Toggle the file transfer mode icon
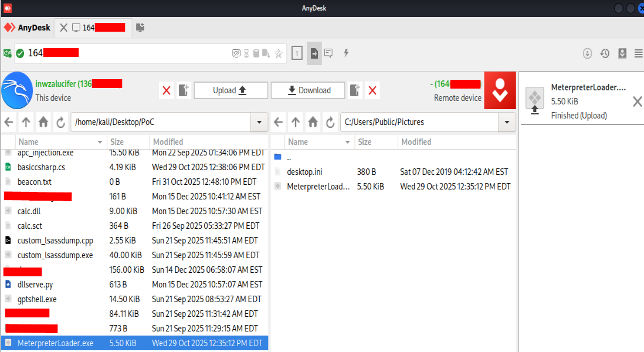644x352 pixels. pyautogui.click(x=314, y=53)
